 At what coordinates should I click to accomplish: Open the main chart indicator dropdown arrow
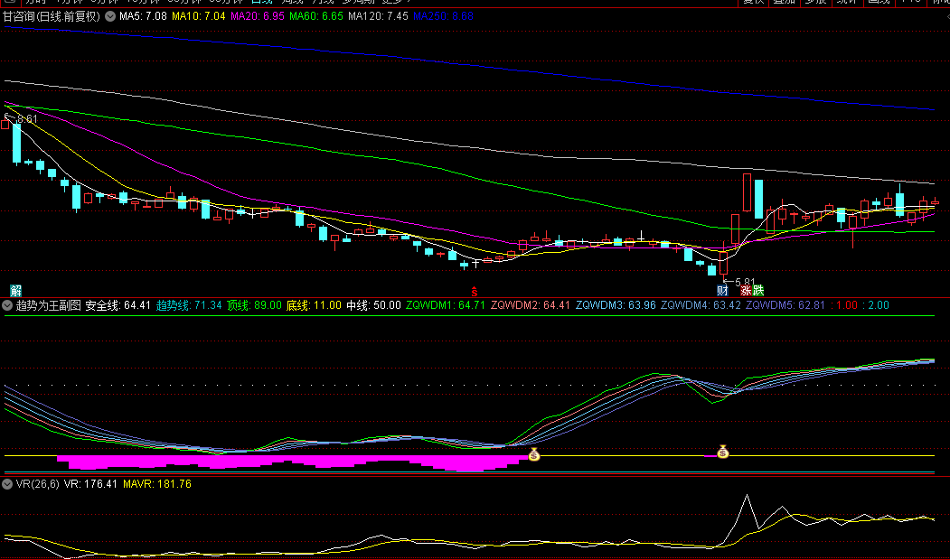(110, 16)
